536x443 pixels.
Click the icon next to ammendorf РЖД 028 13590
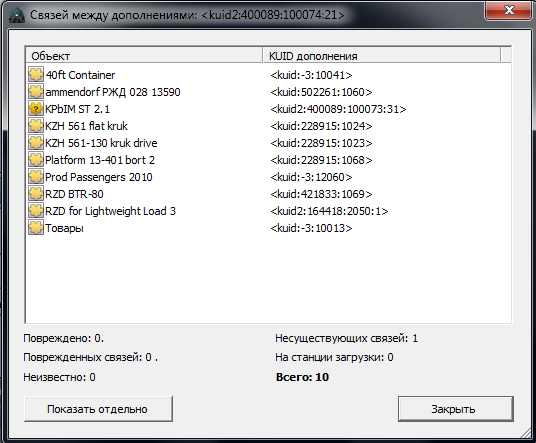(x=36, y=92)
